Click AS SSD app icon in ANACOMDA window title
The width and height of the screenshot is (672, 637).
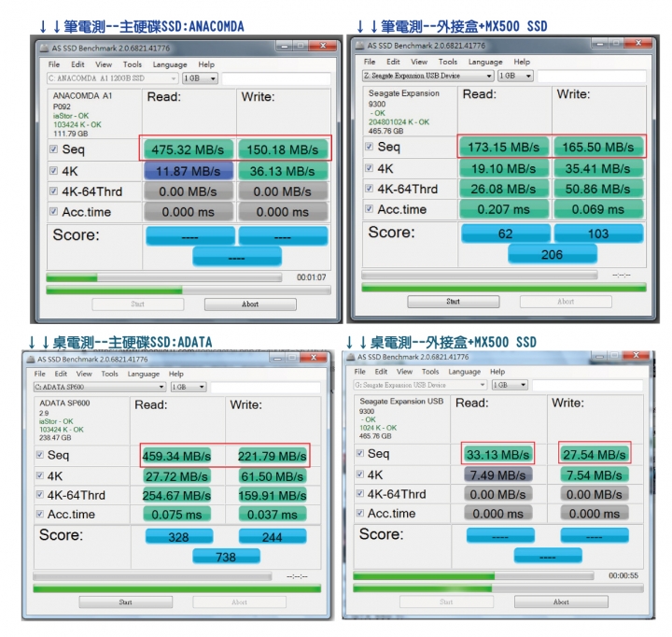(x=44, y=48)
